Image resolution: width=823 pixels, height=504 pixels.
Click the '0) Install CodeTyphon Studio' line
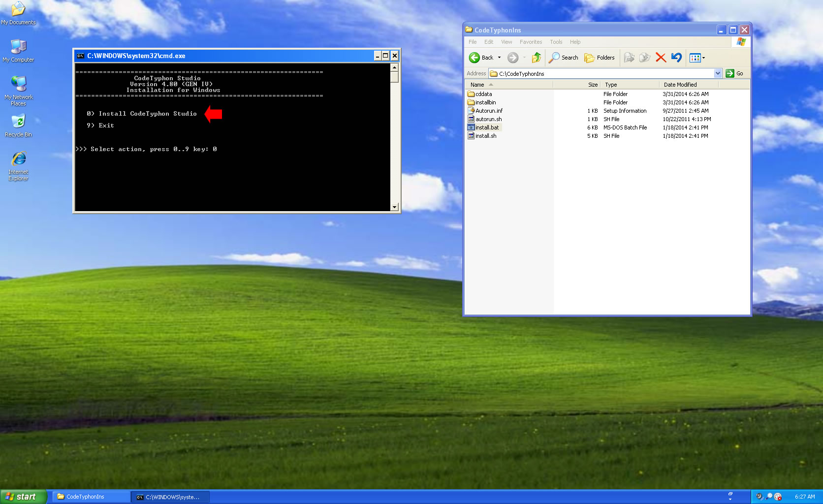pos(142,114)
